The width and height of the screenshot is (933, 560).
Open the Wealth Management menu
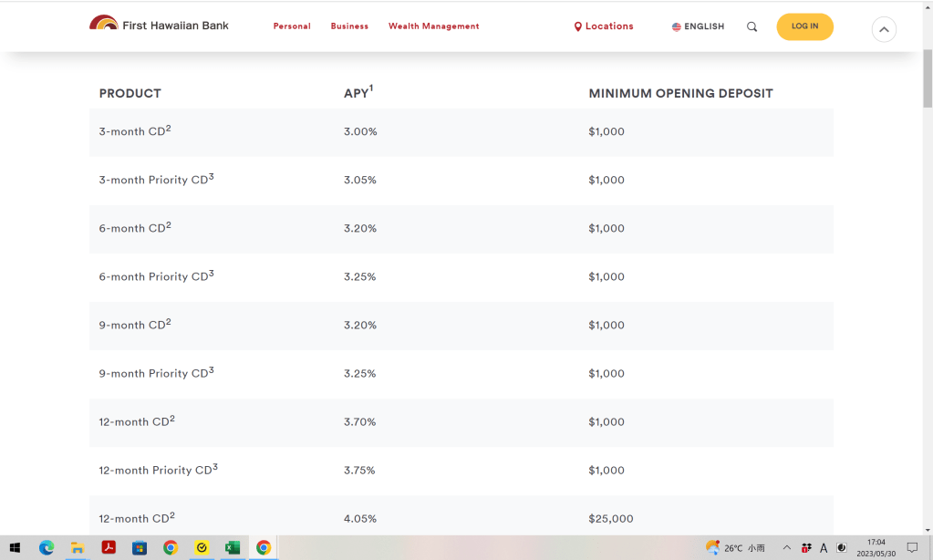[433, 26]
